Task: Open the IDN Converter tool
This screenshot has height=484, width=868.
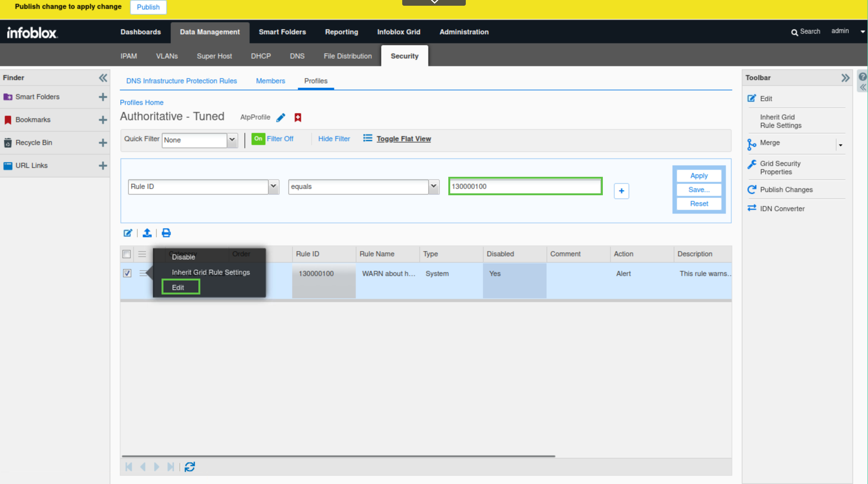Action: point(782,209)
